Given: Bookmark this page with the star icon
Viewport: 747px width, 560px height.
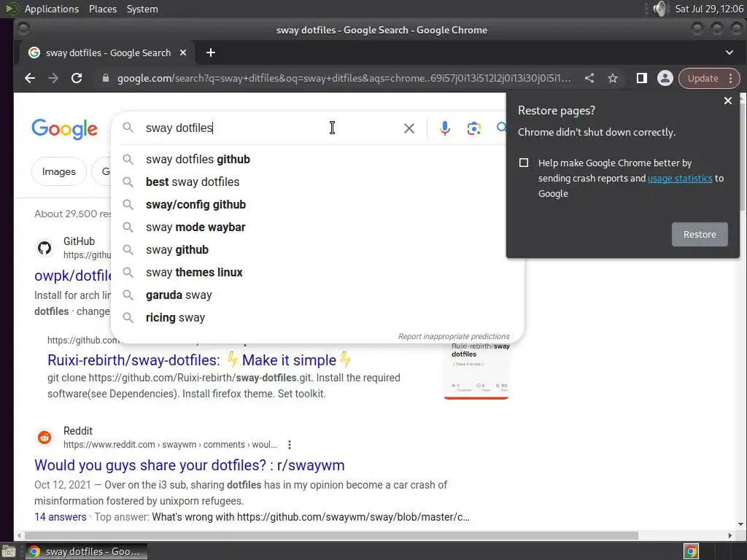Looking at the screenshot, I should tap(613, 78).
